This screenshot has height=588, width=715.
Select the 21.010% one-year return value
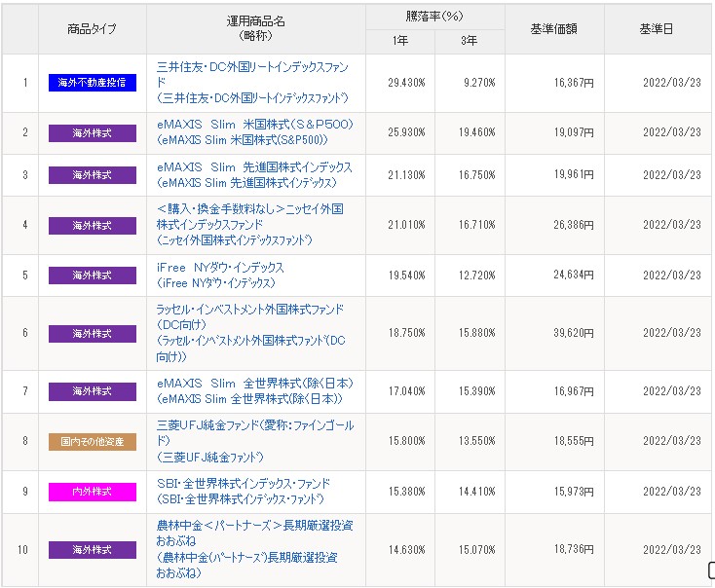click(407, 225)
